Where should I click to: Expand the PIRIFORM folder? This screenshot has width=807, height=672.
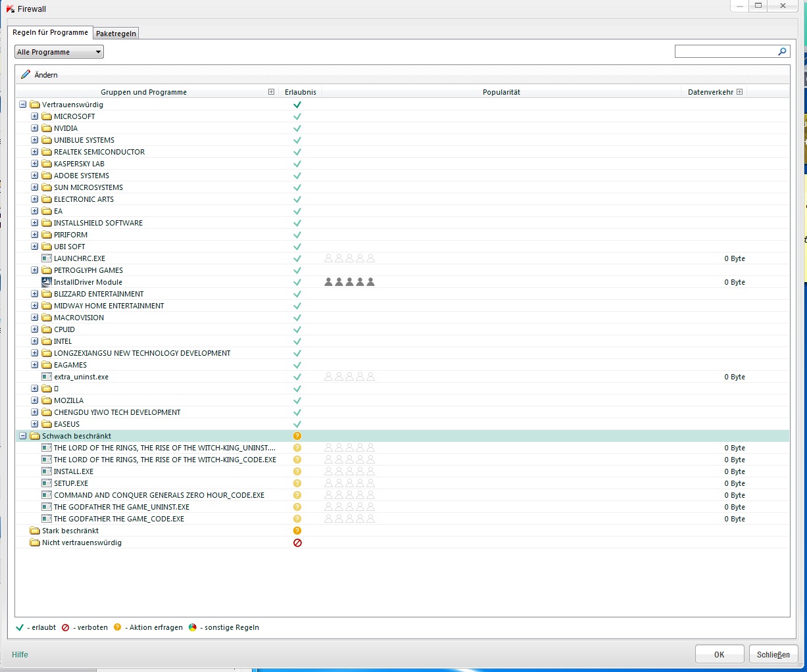(35, 235)
